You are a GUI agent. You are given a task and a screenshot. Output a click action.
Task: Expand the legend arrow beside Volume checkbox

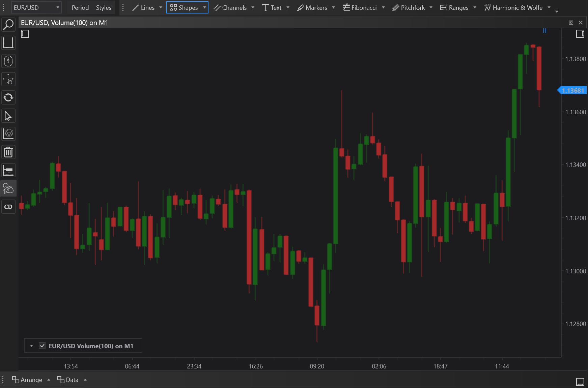[31, 346]
